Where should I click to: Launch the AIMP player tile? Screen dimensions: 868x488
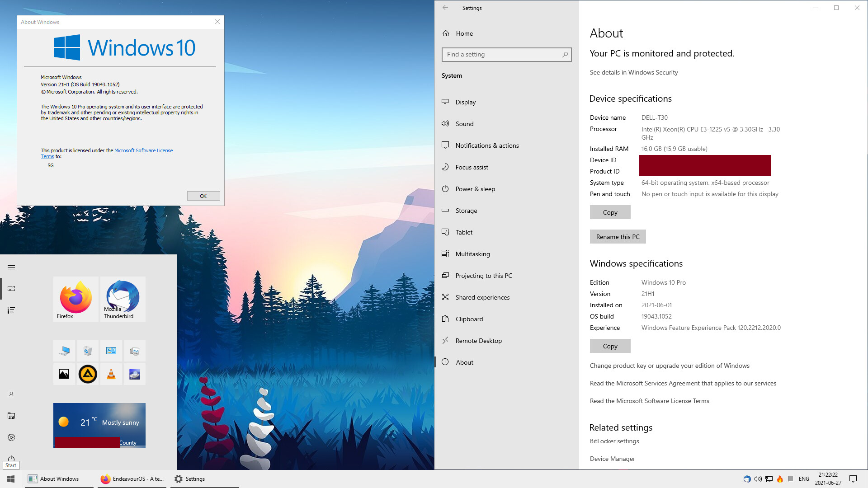point(88,374)
